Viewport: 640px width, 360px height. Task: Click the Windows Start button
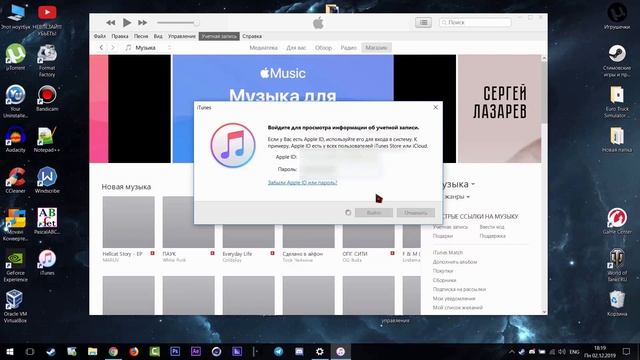pyautogui.click(x=10, y=351)
